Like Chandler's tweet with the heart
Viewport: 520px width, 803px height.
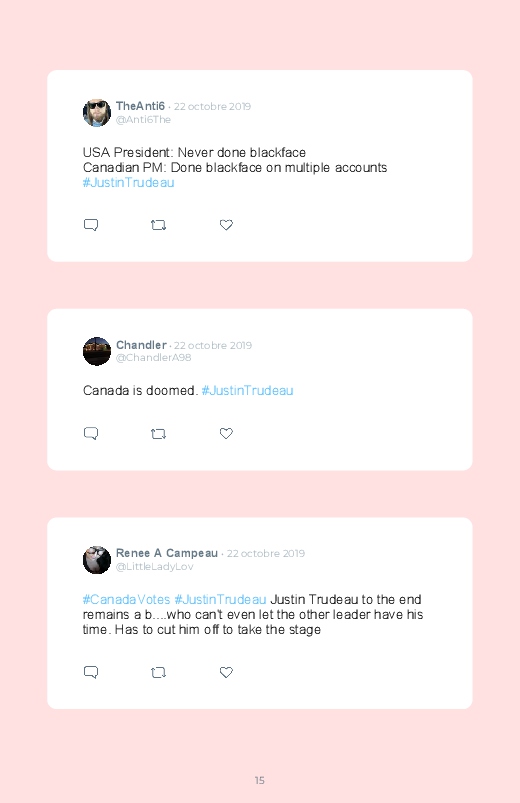point(226,433)
